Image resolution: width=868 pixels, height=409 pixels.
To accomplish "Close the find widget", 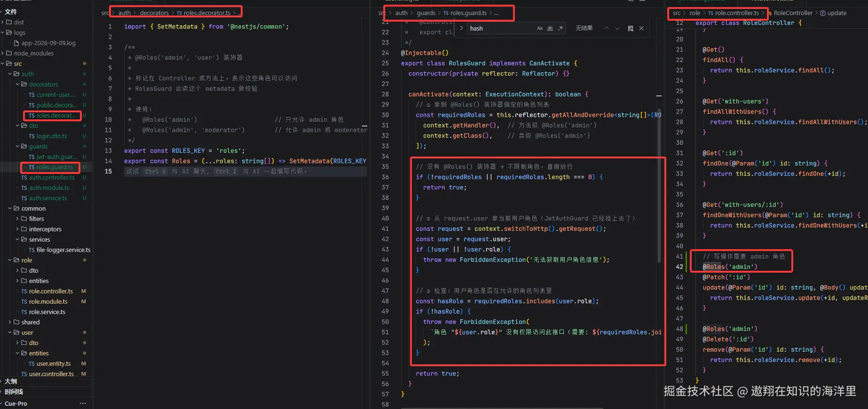I will pos(641,28).
